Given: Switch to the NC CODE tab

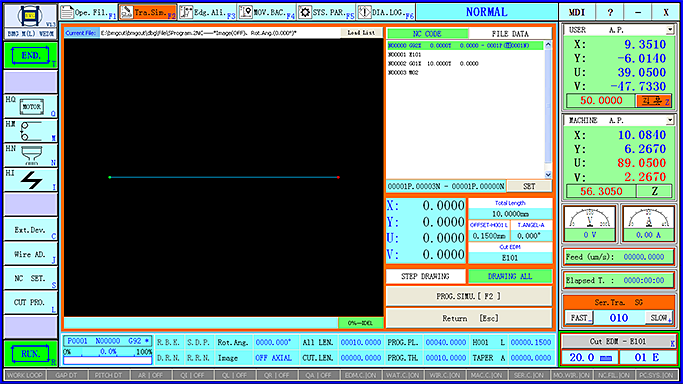Looking at the screenshot, I should pyautogui.click(x=427, y=34).
